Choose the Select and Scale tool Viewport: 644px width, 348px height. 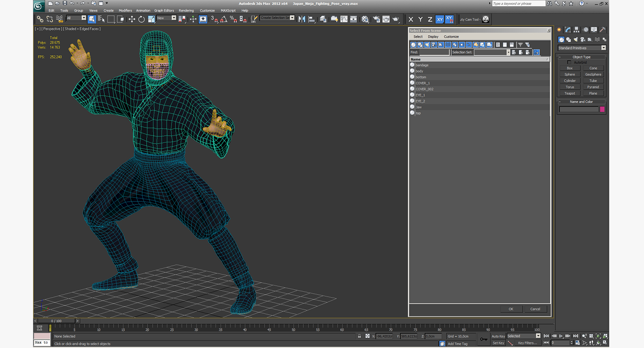[x=151, y=19]
